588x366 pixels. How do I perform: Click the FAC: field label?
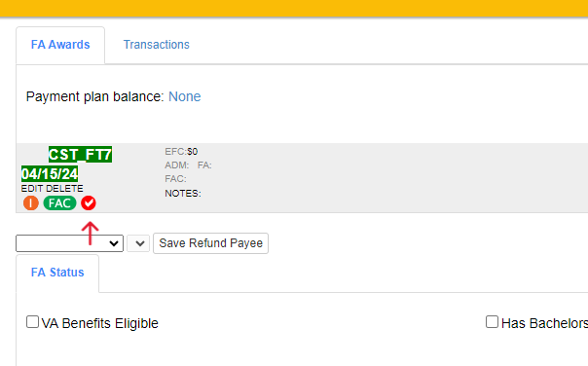point(175,179)
